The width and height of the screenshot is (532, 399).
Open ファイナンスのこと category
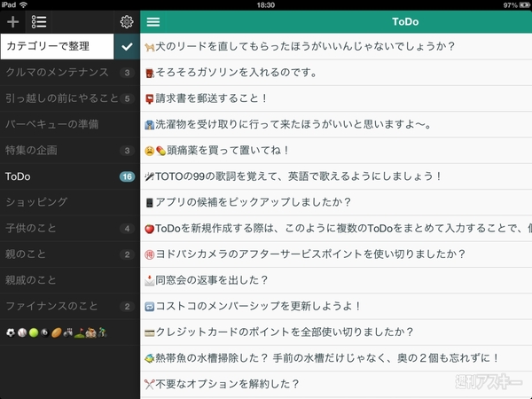(70, 306)
